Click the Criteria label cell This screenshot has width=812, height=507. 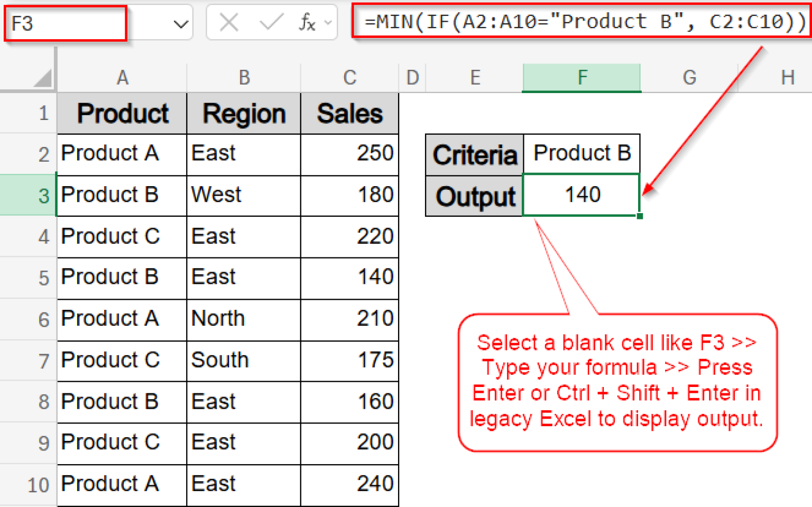(474, 154)
